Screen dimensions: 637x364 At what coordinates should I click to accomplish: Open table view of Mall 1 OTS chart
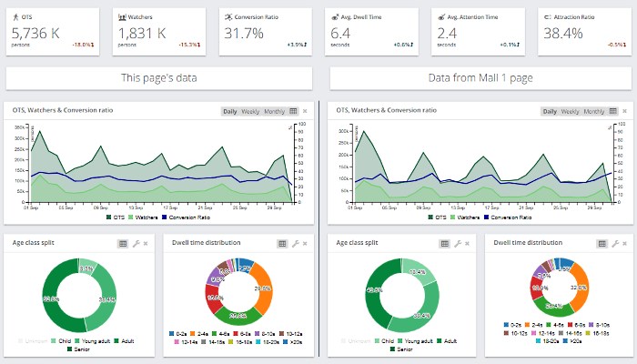pos(616,111)
